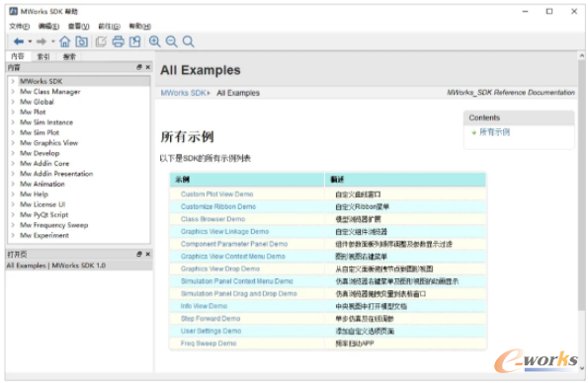Open Simulation Panel Drag and Drop Demo
The height and width of the screenshot is (383, 588).
tap(239, 294)
